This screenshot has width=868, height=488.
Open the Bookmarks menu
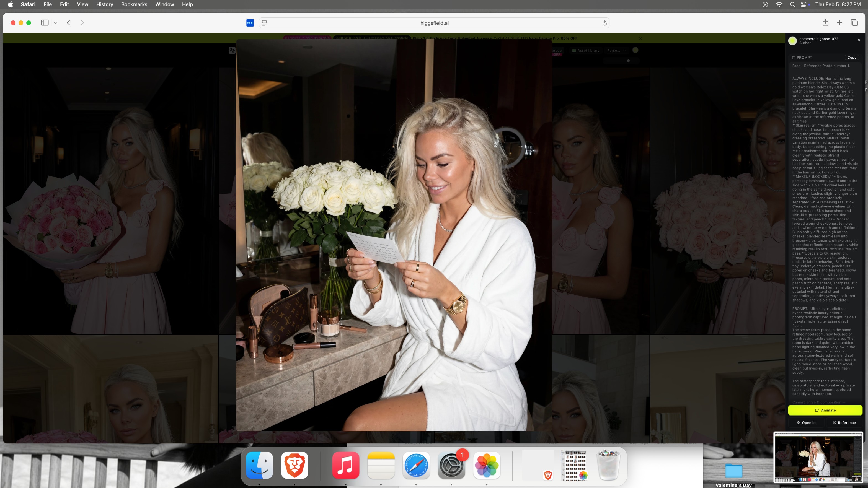(x=134, y=4)
